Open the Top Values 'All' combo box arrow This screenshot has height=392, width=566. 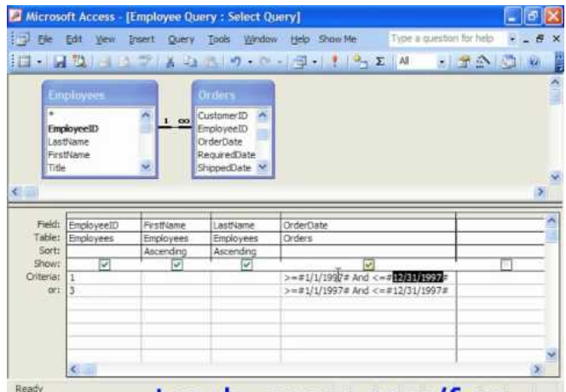click(x=442, y=62)
